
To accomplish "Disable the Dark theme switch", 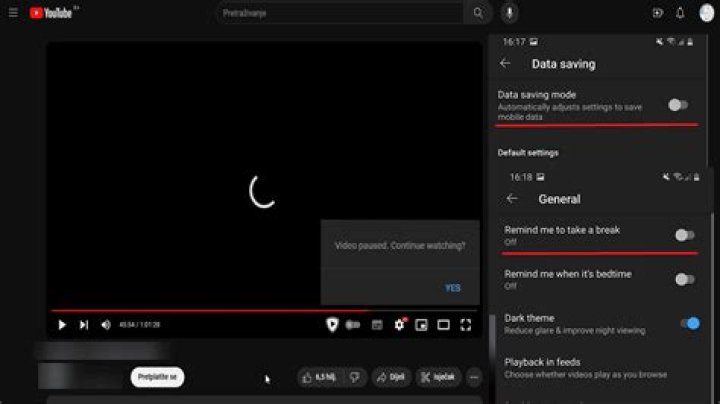I will tap(689, 323).
